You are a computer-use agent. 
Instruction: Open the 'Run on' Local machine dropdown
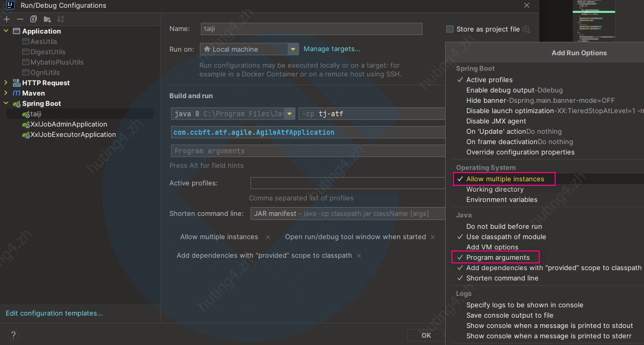point(293,50)
